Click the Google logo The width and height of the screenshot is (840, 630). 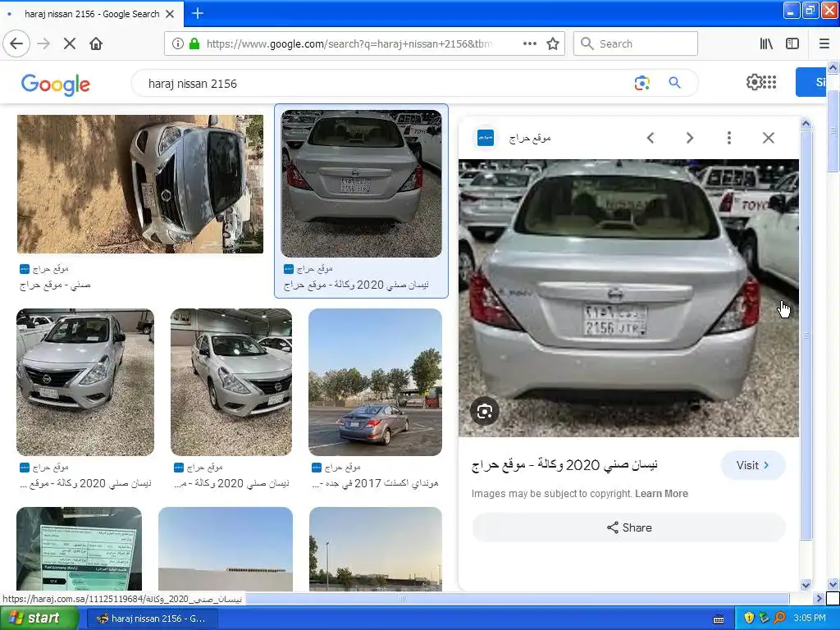[x=56, y=84]
